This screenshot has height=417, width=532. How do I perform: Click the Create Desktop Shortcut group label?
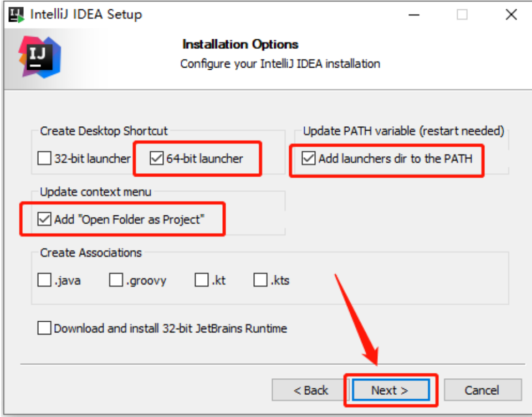(x=104, y=131)
